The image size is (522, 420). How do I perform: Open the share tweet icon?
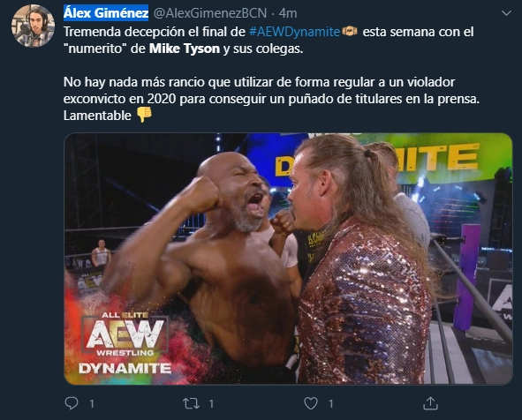(430, 403)
